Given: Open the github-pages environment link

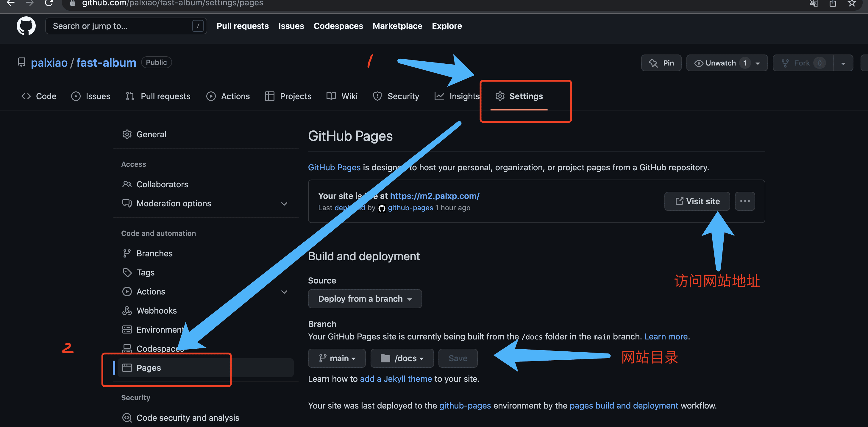Looking at the screenshot, I should [x=465, y=406].
